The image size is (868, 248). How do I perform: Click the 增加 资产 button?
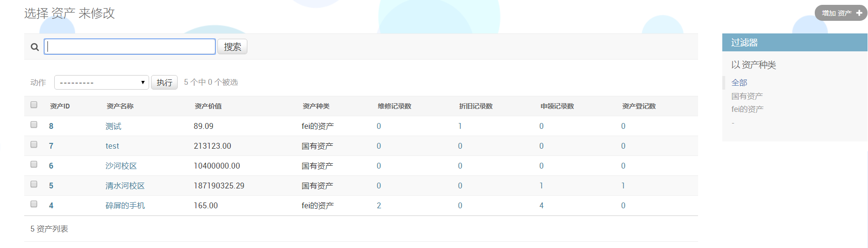[841, 13]
